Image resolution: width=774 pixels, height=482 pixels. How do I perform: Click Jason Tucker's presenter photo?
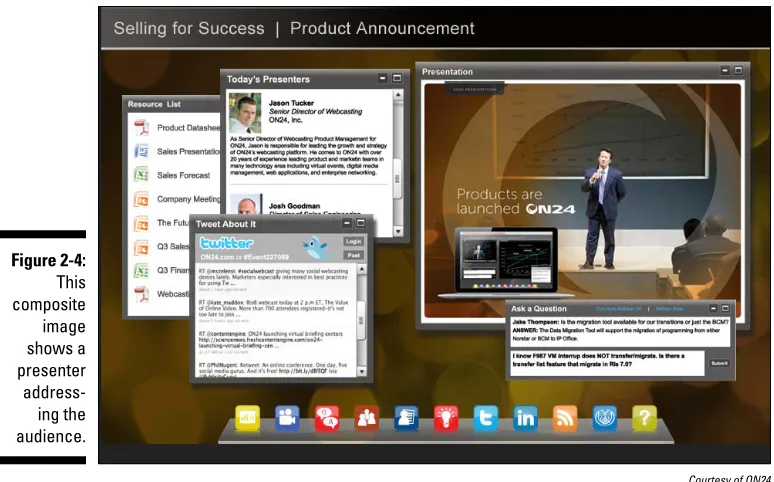tap(245, 113)
